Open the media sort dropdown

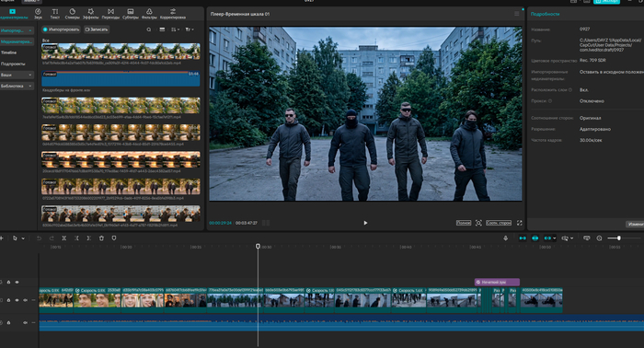176,29
